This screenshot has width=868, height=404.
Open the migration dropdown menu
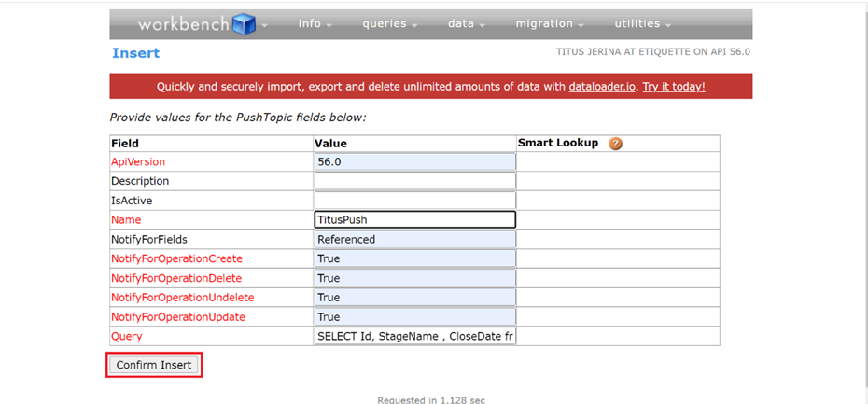pyautogui.click(x=550, y=24)
